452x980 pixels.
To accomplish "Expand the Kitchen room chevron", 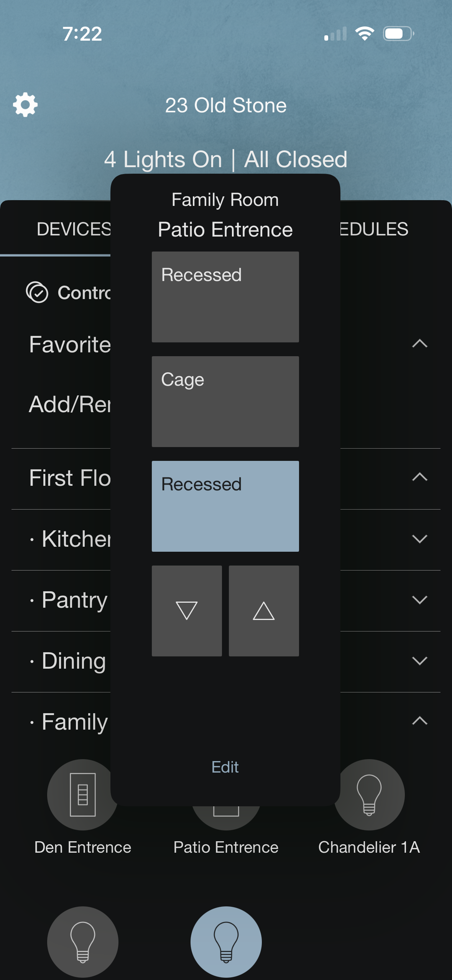I will (420, 539).
